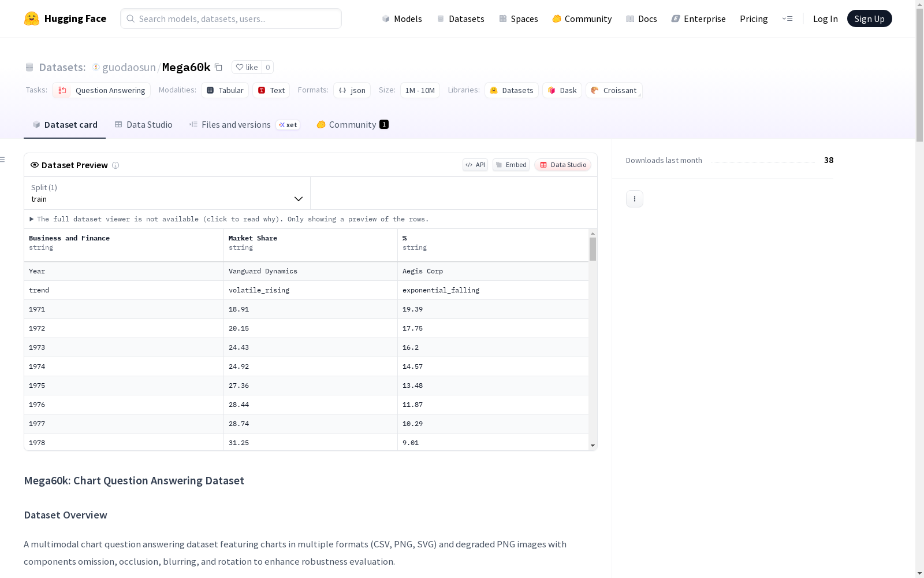Open the Mega60k dataset title link
The width and height of the screenshot is (924, 578).
(186, 67)
